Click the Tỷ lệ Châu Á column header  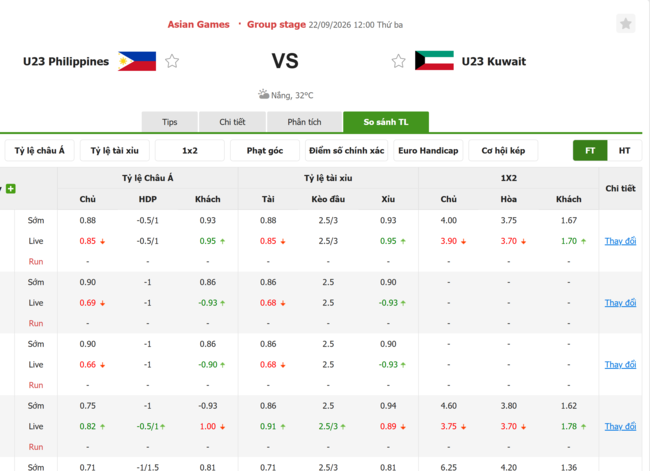(148, 178)
